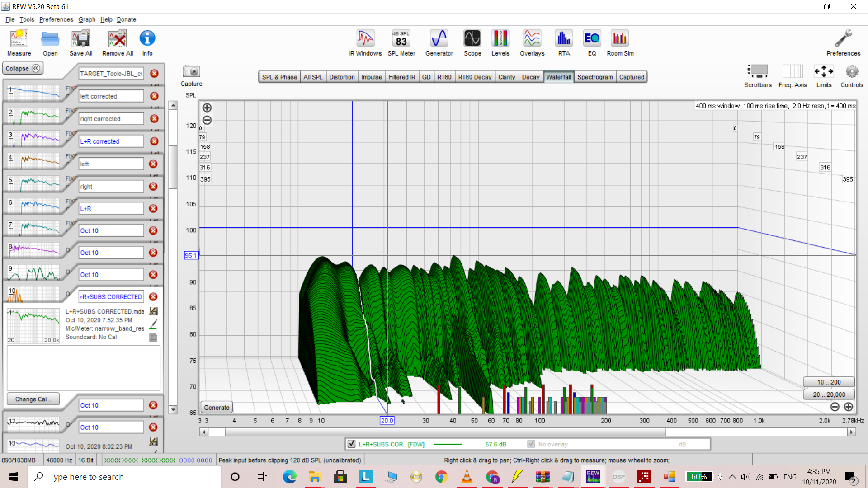
Task: Zoom out vertical SPL axis
Action: pos(207,120)
